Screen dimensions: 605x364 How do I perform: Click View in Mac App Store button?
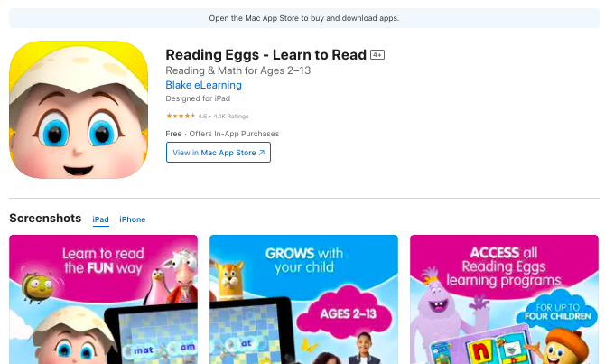pos(219,153)
